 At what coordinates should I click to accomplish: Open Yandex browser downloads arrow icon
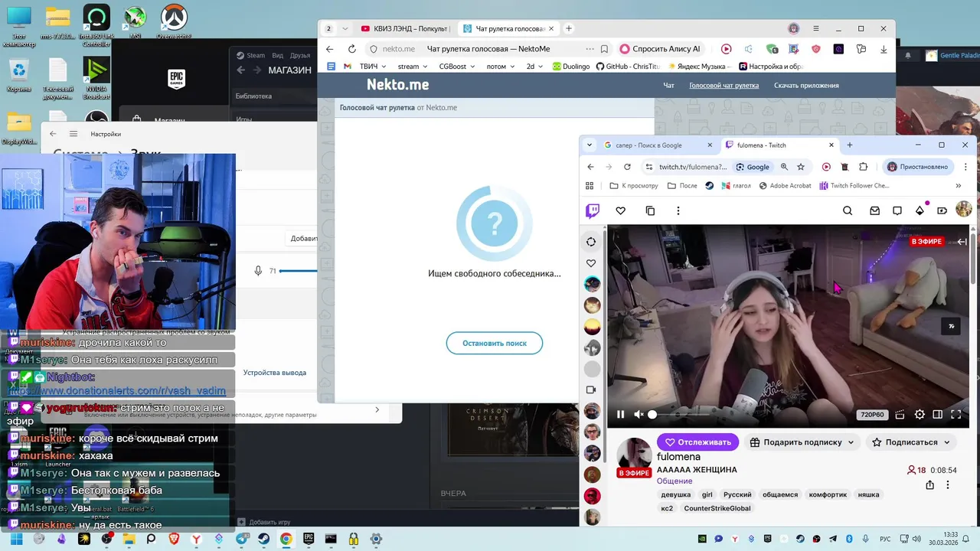884,49
